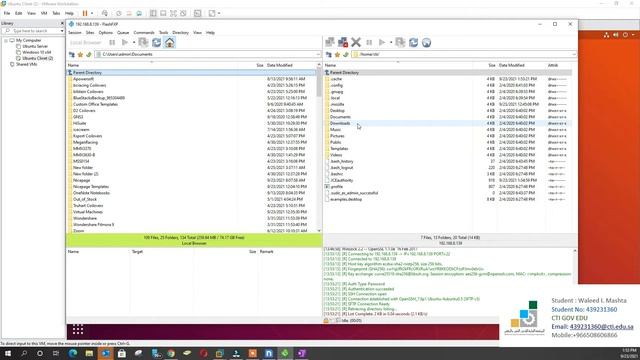Click VMware snapshot clock icon
Image resolution: width=640 pixels, height=360 pixels.
point(119,13)
